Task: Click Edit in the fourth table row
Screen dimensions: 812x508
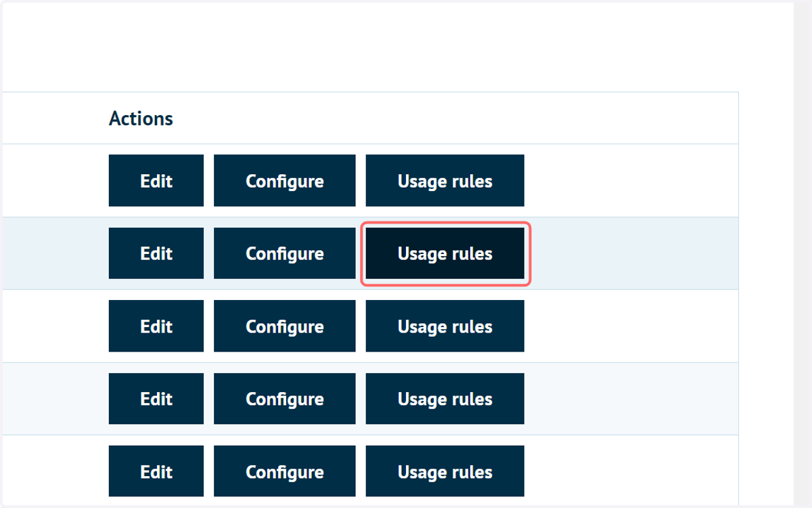Action: (x=156, y=399)
